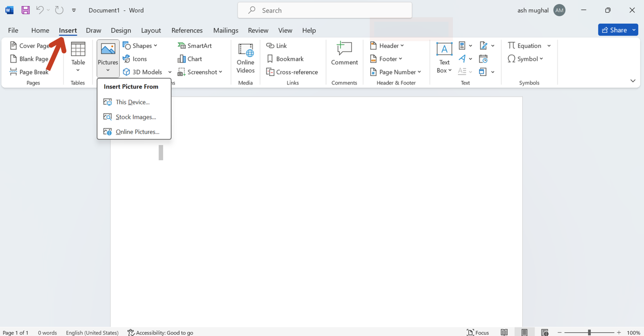Switch to Web Layout view
The height and width of the screenshot is (336, 644).
coord(544,332)
